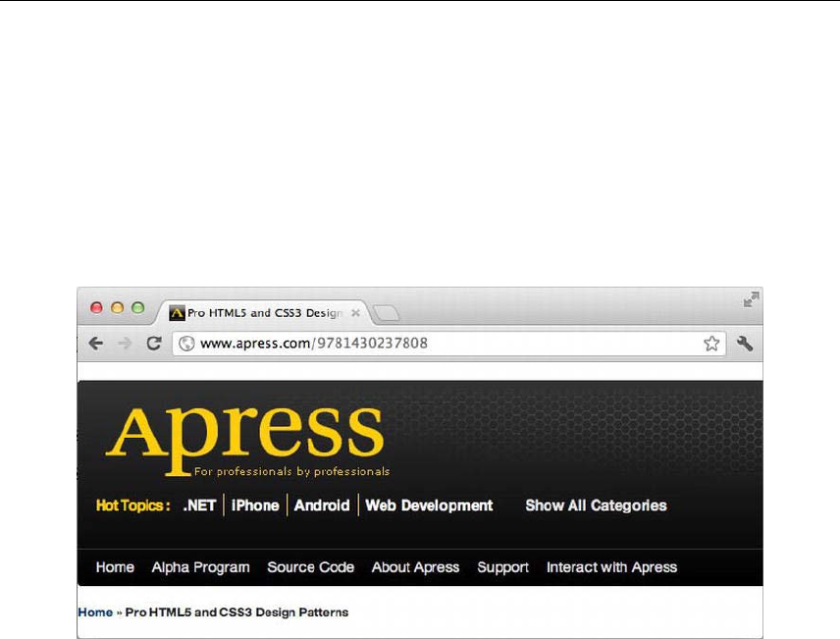Go back with the browser back arrow
The width and height of the screenshot is (840, 639).
click(x=96, y=344)
